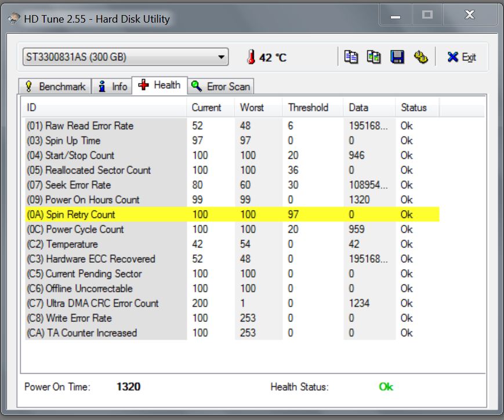Click the 42 °C temperature reading
Screen dimensions: 504x420
pyautogui.click(x=273, y=57)
